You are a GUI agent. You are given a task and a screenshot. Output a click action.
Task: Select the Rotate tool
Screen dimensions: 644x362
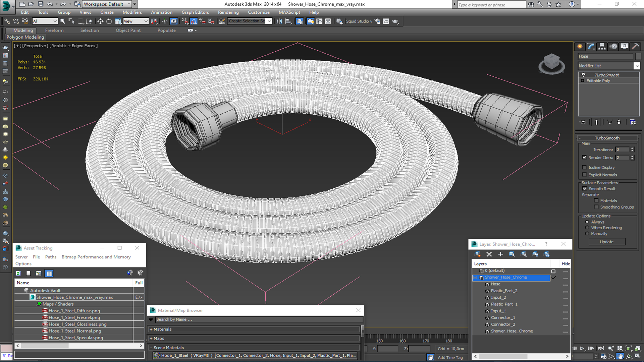point(109,21)
